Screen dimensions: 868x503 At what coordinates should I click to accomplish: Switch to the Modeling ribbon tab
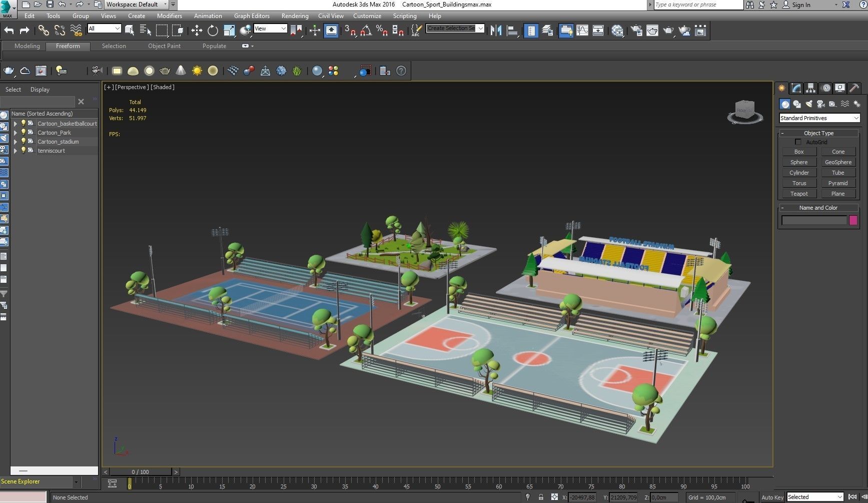coord(27,46)
